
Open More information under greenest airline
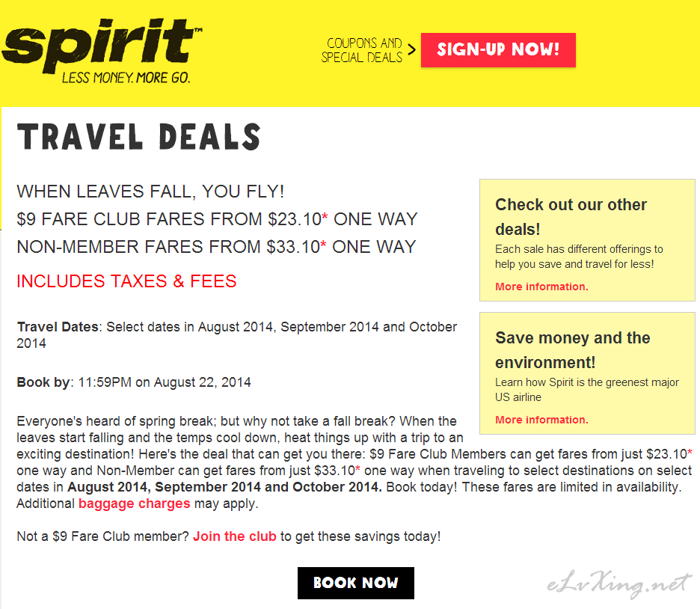pos(541,420)
